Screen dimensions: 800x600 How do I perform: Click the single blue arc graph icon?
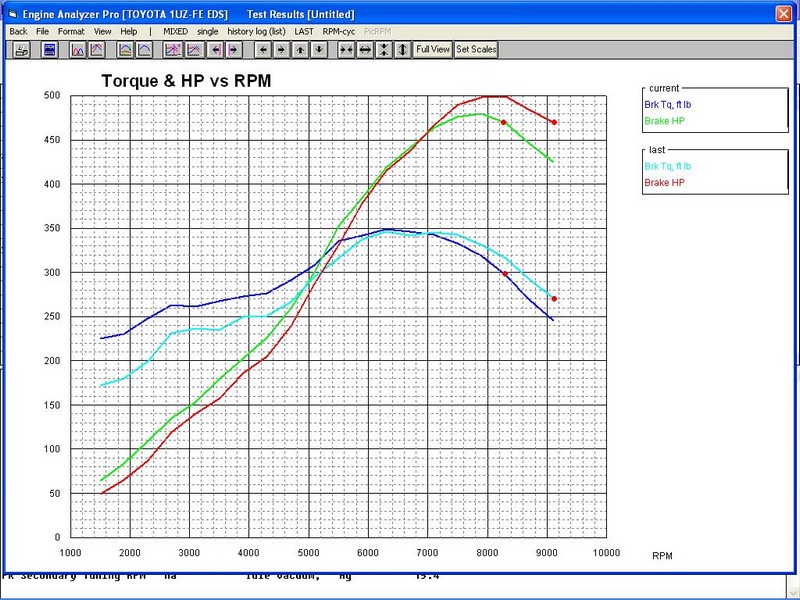point(144,49)
